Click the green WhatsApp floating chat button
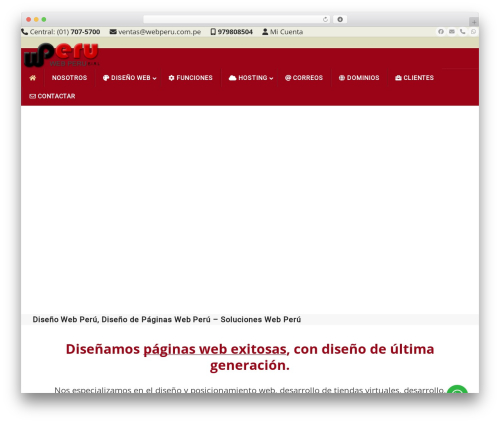500x423 pixels. pyautogui.click(x=457, y=389)
